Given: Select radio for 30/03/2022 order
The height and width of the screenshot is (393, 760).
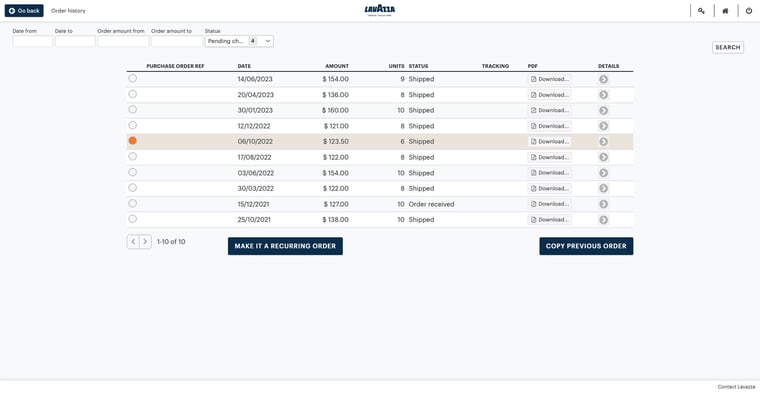Looking at the screenshot, I should tap(132, 188).
